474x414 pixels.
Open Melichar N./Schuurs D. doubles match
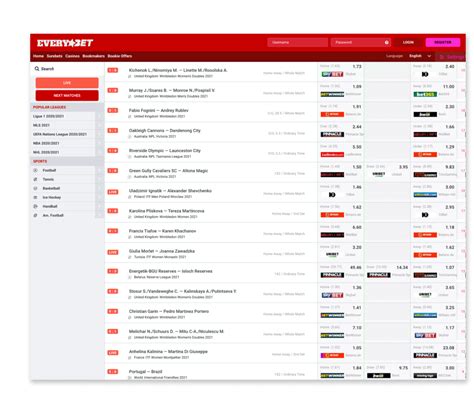tap(176, 331)
